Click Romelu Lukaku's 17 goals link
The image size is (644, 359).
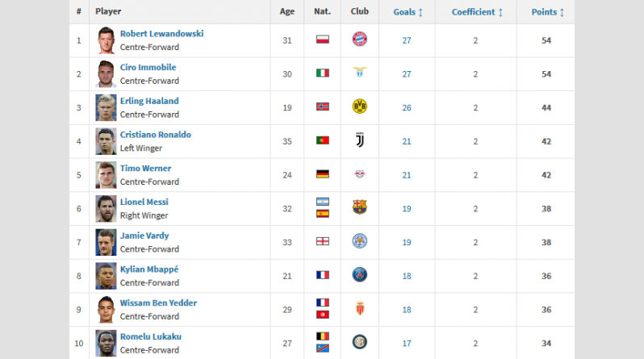click(407, 344)
